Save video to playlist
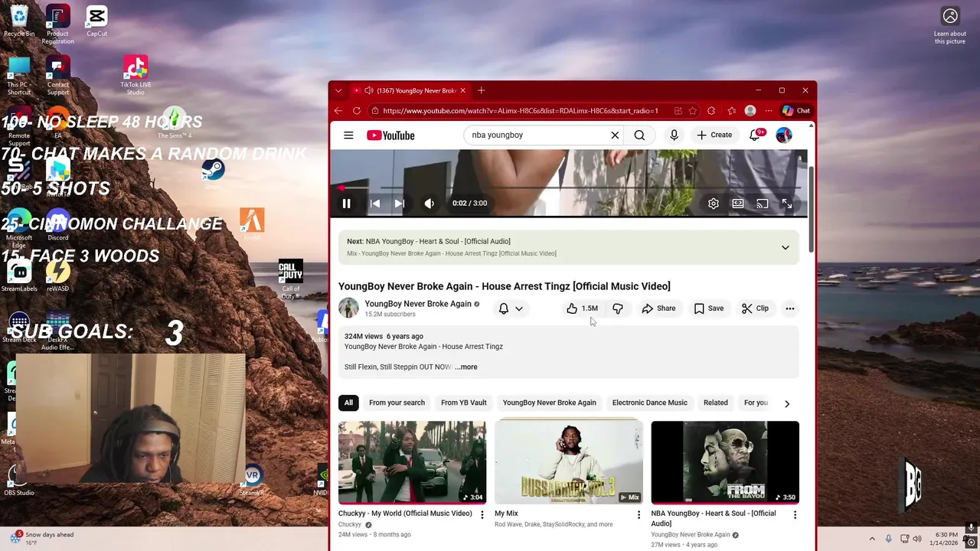The height and width of the screenshot is (551, 980). tap(708, 308)
